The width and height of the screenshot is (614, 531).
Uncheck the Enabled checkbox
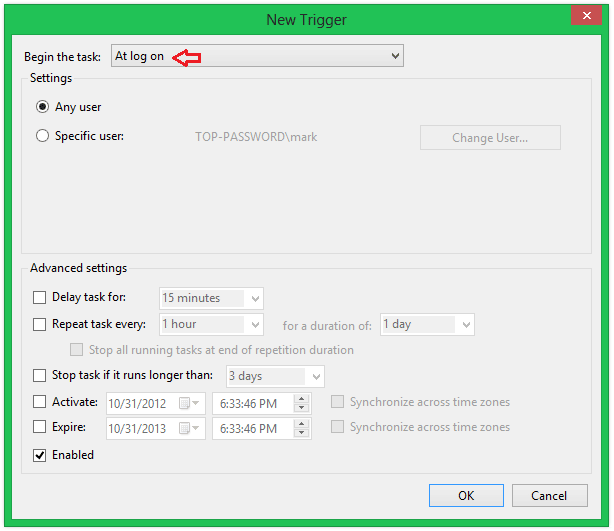[40, 455]
